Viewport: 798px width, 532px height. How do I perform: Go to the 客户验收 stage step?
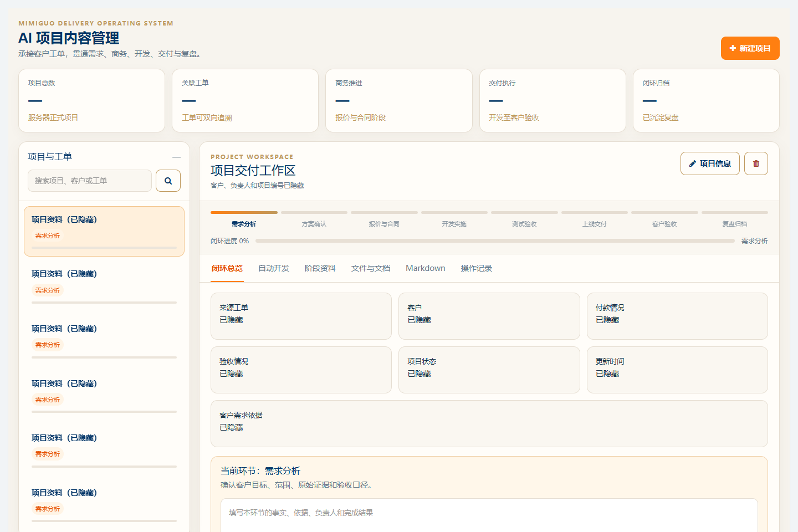pos(664,219)
